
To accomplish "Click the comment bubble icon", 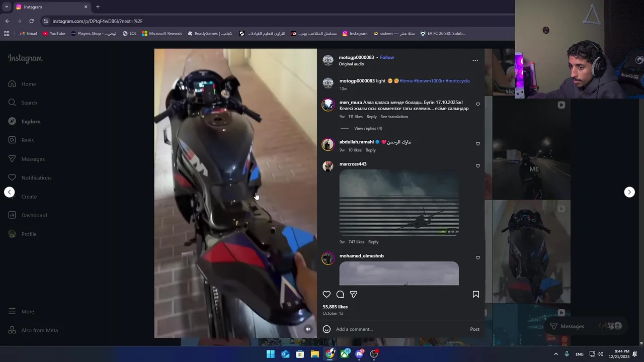I will pos(340,295).
